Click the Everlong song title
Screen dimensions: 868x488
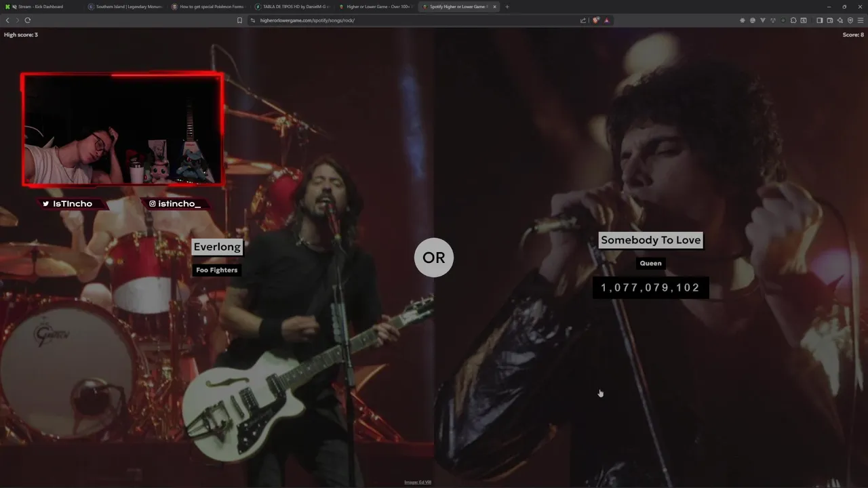point(217,247)
